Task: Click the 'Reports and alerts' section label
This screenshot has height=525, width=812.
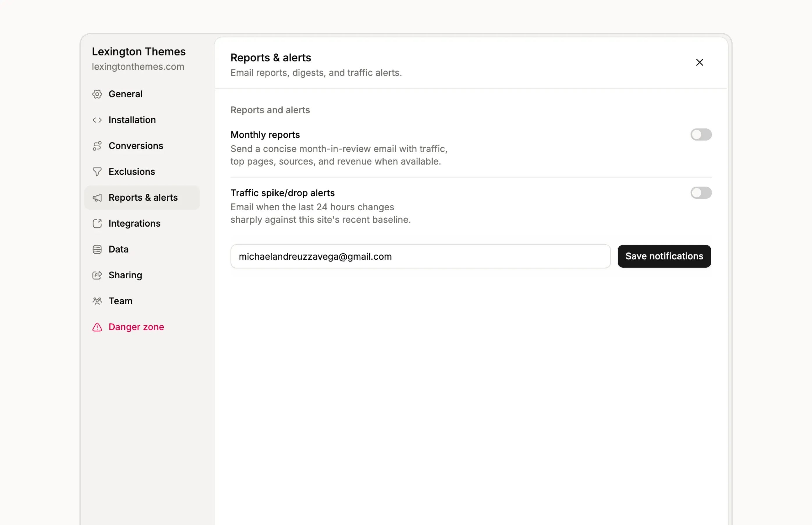Action: [x=270, y=110]
